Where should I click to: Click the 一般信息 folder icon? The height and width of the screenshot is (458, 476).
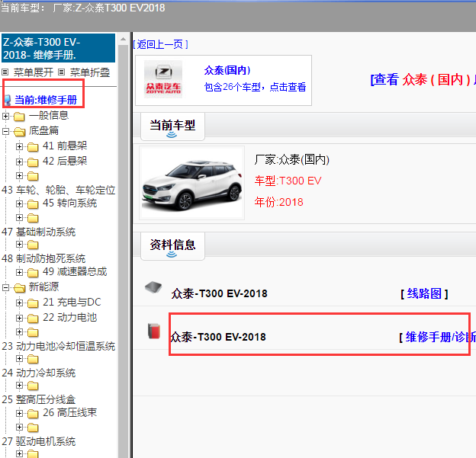19,116
